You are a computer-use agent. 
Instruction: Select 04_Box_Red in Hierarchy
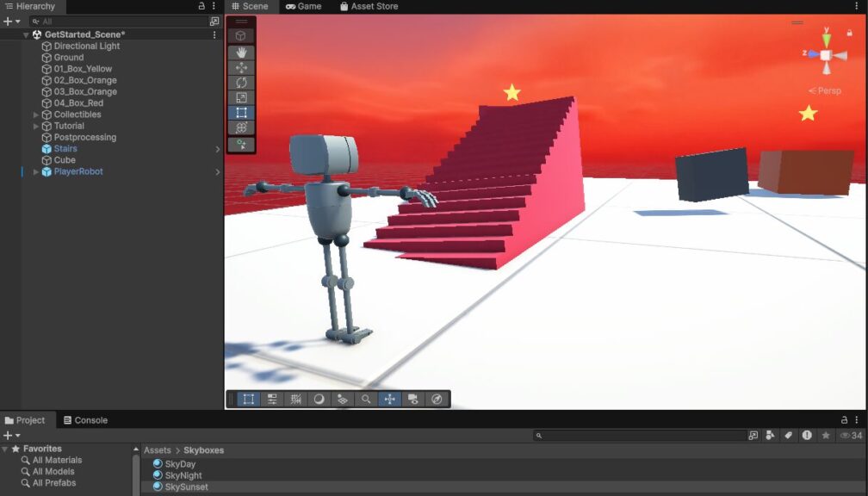(x=78, y=103)
